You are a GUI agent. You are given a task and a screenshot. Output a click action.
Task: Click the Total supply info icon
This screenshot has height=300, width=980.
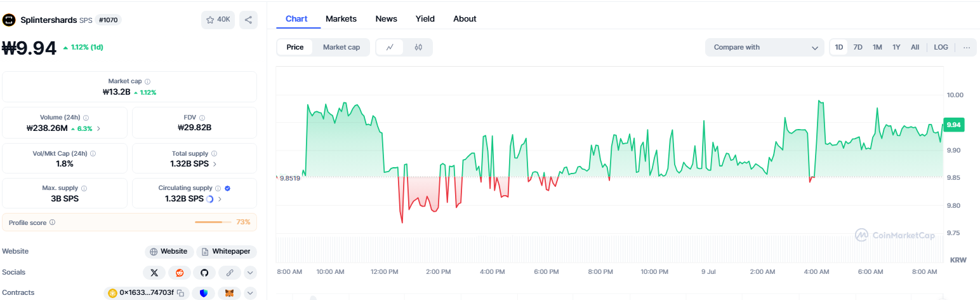(214, 154)
